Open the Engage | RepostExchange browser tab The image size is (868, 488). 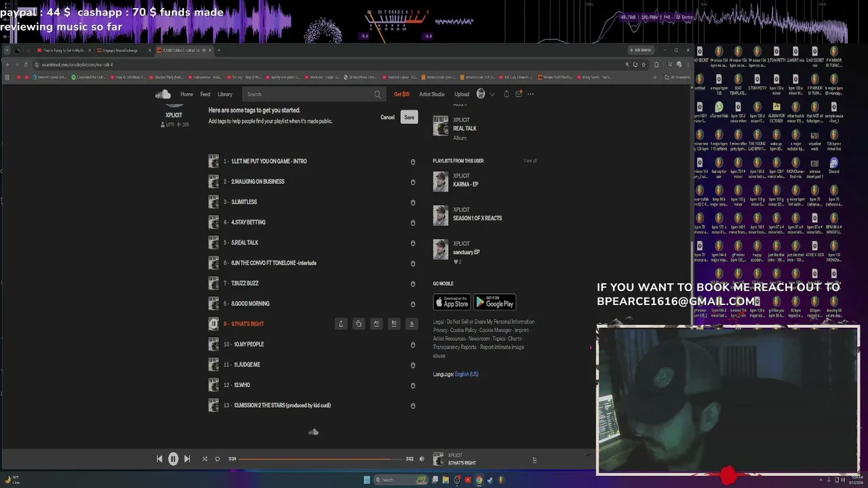point(123,50)
